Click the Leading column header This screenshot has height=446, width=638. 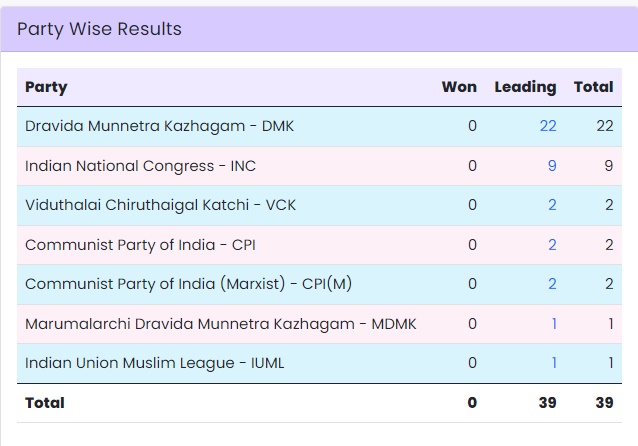(525, 87)
